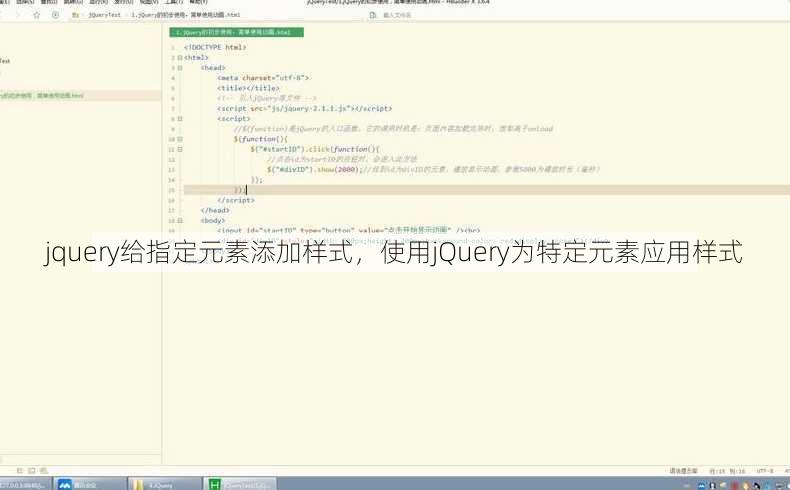
Task: Select highlighted html file in project tree
Action: 80,96
